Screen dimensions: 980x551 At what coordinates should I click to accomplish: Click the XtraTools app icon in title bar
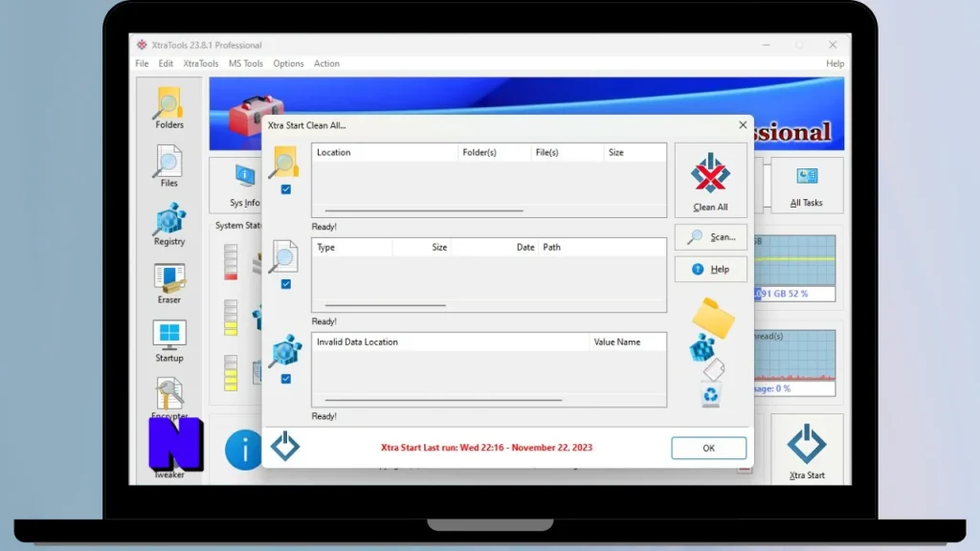click(x=142, y=45)
